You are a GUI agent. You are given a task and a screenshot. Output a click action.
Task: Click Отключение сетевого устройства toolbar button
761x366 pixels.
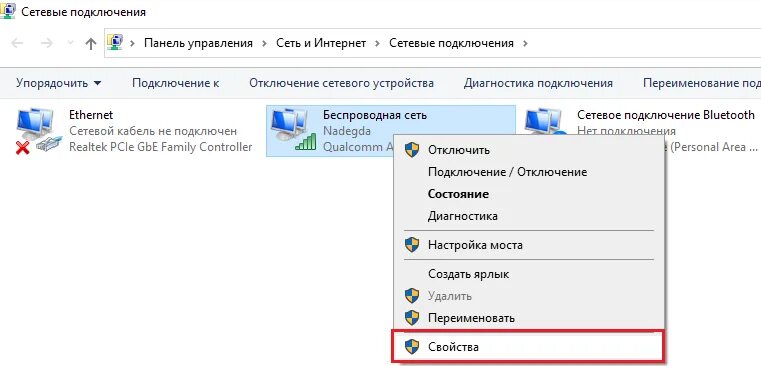tap(341, 83)
